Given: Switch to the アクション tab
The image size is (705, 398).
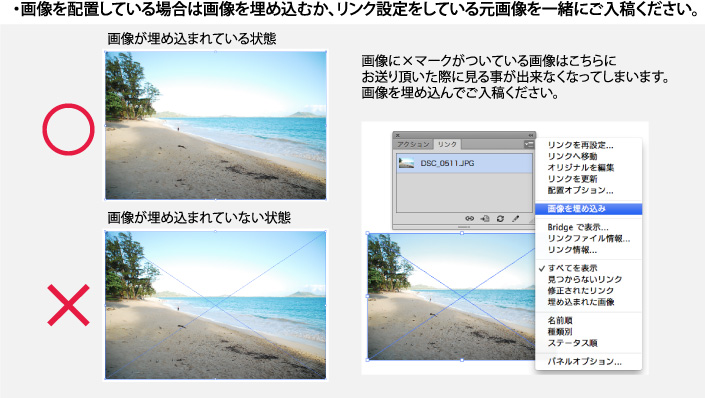Looking at the screenshot, I should coord(413,144).
